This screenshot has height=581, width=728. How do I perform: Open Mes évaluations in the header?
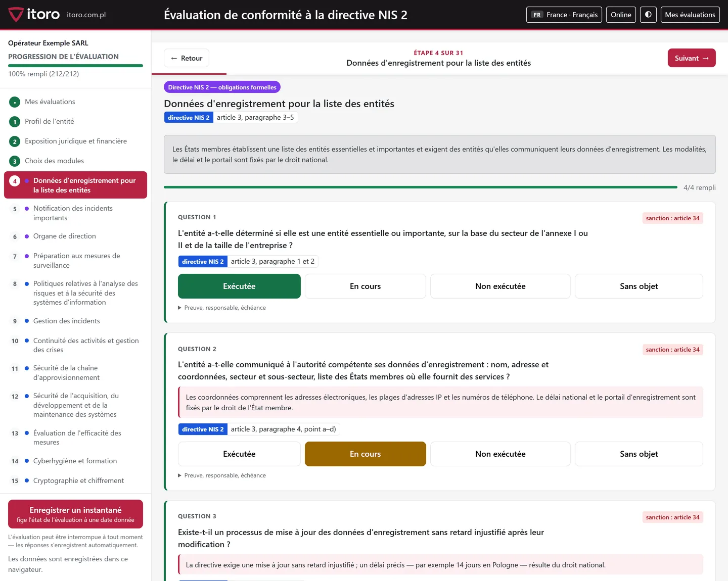click(690, 15)
